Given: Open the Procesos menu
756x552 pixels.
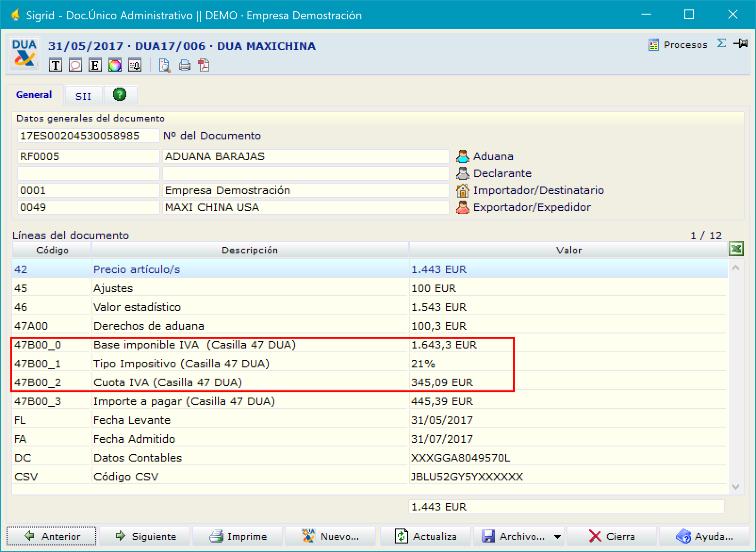Looking at the screenshot, I should pos(678,45).
